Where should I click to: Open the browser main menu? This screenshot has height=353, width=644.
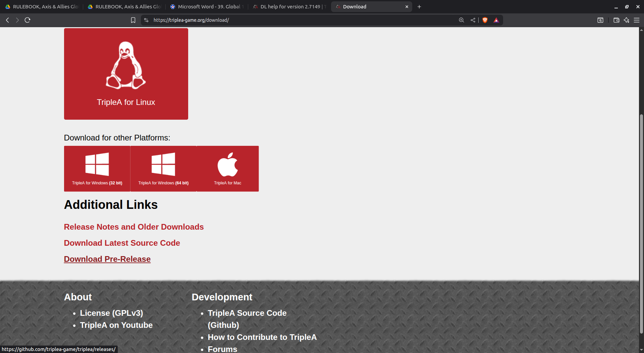click(637, 20)
